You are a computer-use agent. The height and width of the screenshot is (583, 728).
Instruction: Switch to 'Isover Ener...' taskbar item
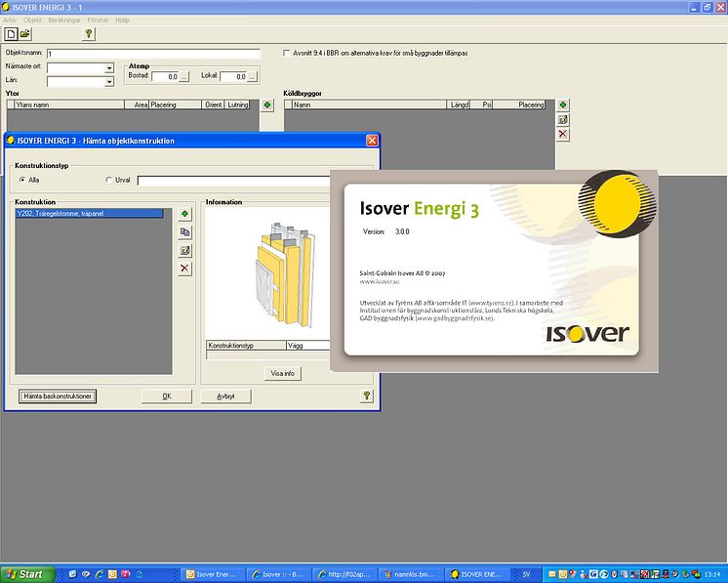[212, 574]
